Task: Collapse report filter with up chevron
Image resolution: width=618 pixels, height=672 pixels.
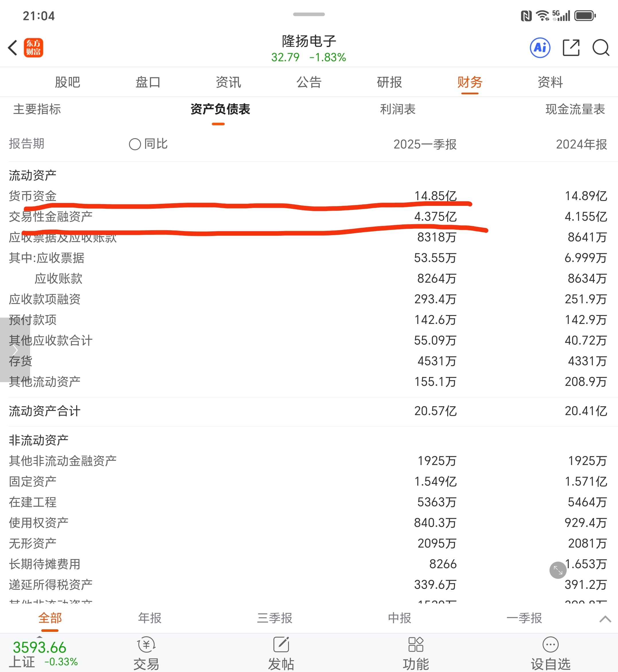Action: pyautogui.click(x=605, y=619)
